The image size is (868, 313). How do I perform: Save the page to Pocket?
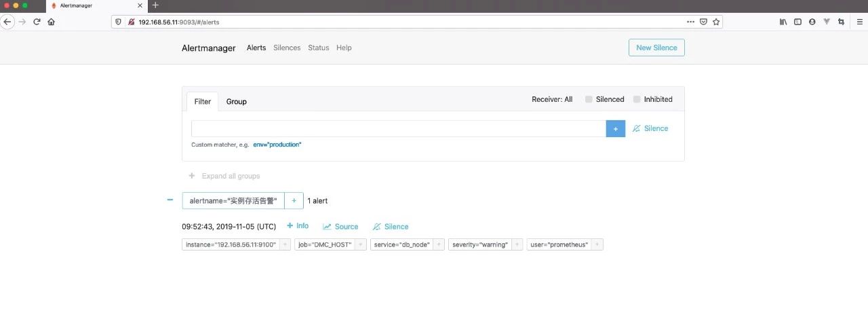click(x=703, y=22)
